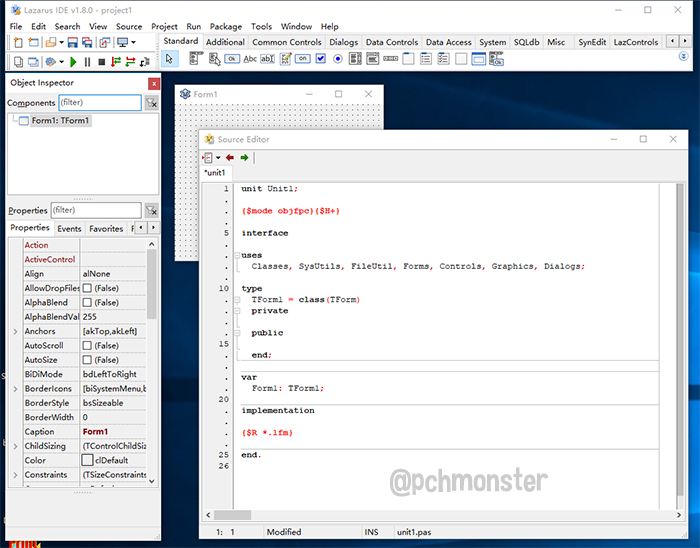The height and width of the screenshot is (548, 700).
Task: Select the TListBox component icon
Action: [355, 59]
